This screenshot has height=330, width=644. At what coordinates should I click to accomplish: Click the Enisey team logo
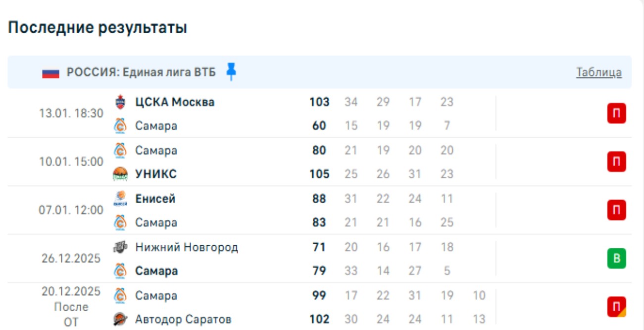[x=120, y=199]
